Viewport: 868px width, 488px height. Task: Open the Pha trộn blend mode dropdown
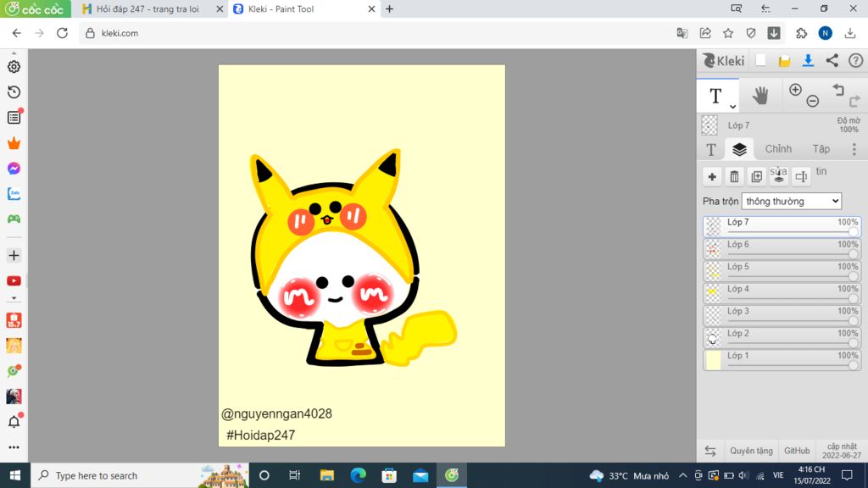coord(792,202)
